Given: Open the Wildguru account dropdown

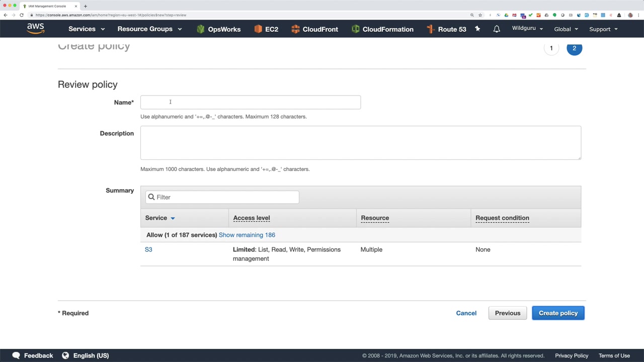Looking at the screenshot, I should 527,29.
